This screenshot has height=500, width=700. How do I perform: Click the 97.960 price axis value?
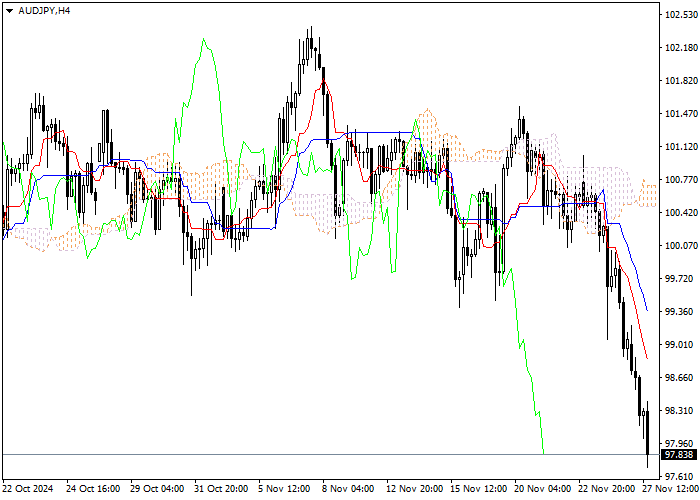tap(679, 444)
